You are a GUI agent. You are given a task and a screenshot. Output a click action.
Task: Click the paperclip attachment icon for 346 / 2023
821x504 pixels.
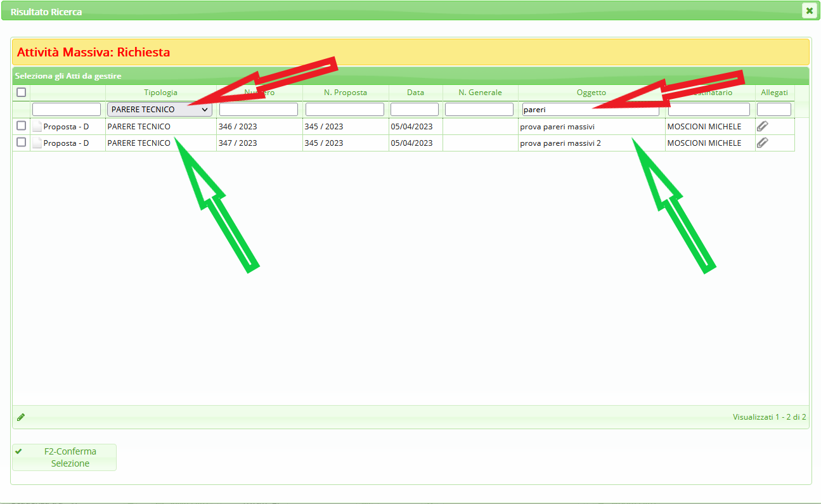click(x=763, y=126)
